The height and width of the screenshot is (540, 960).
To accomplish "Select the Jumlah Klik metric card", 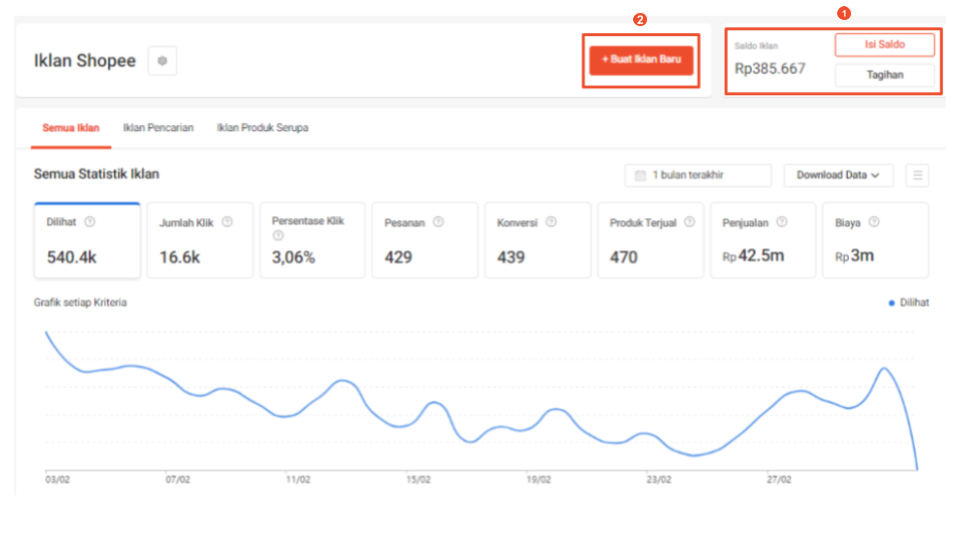I will [x=200, y=240].
